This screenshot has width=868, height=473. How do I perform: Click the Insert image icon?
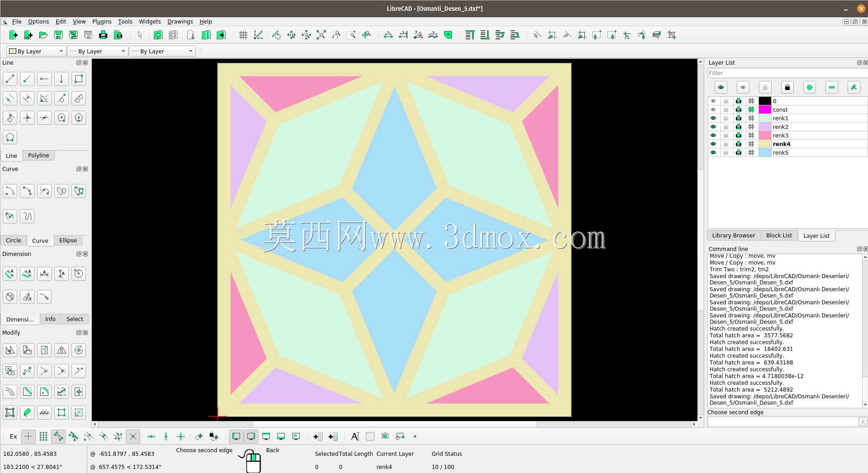pos(385,436)
